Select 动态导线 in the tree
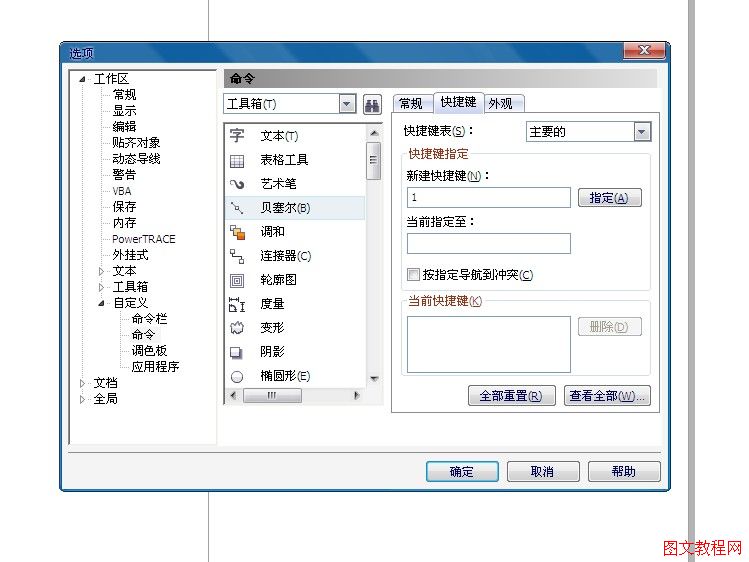This screenshot has height=562, width=749. click(136, 159)
